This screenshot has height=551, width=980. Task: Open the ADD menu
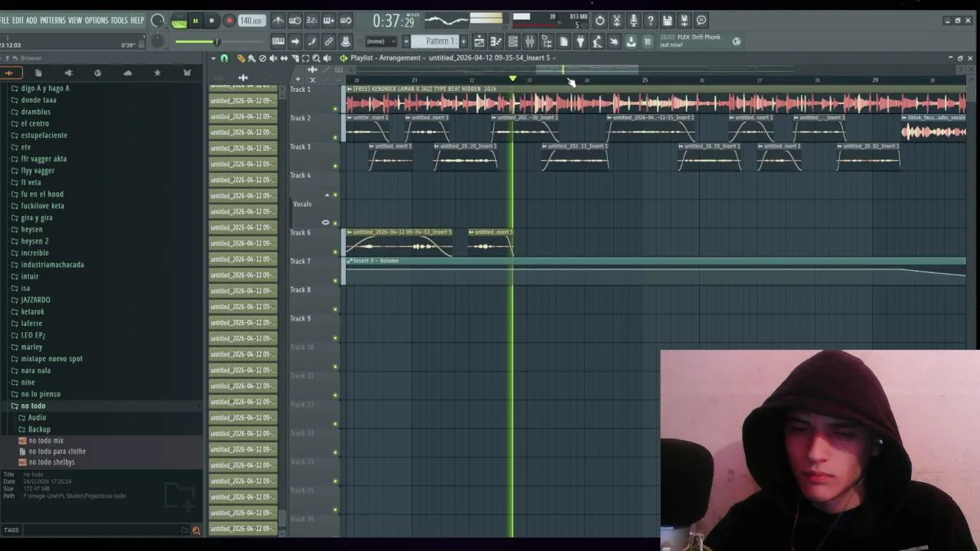pos(31,21)
